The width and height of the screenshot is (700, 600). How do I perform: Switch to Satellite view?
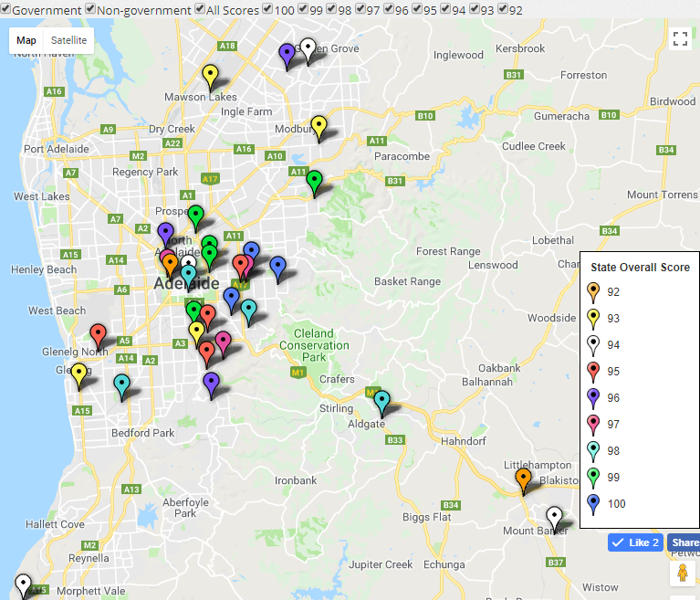tap(68, 40)
